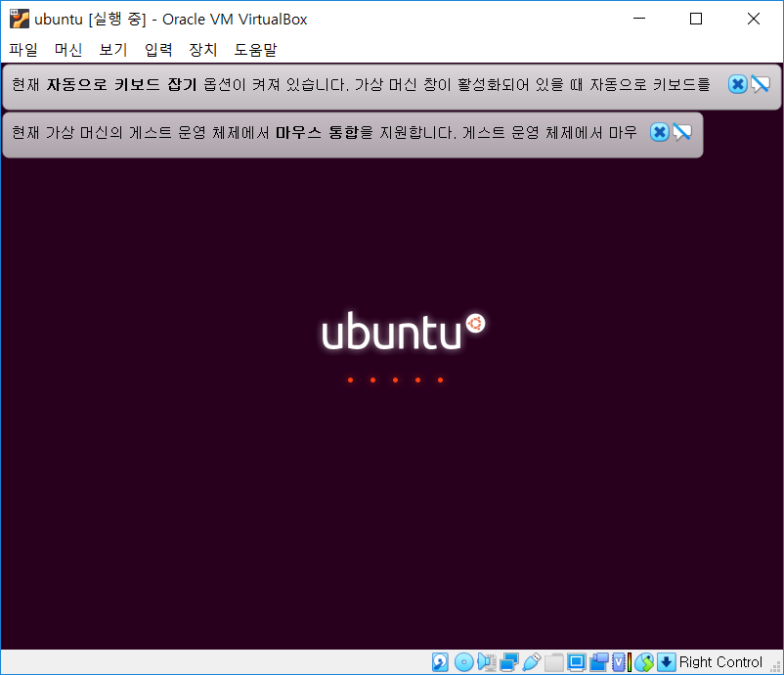The height and width of the screenshot is (675, 784).
Task: Close the VirtualBox VM window
Action: click(x=753, y=19)
